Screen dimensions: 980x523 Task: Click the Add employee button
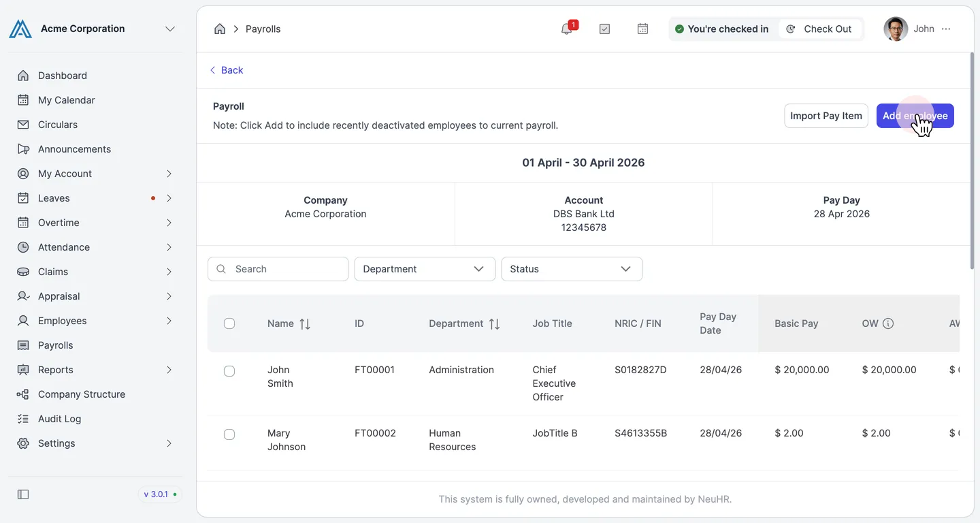pyautogui.click(x=915, y=116)
